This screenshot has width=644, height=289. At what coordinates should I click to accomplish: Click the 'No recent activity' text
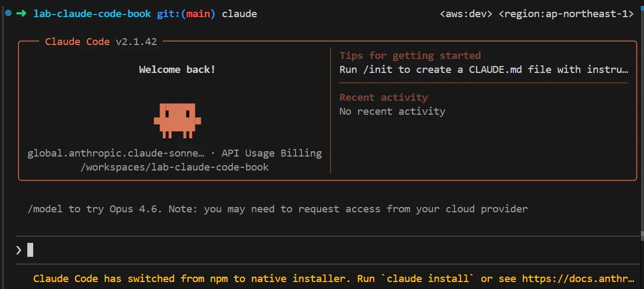point(392,111)
